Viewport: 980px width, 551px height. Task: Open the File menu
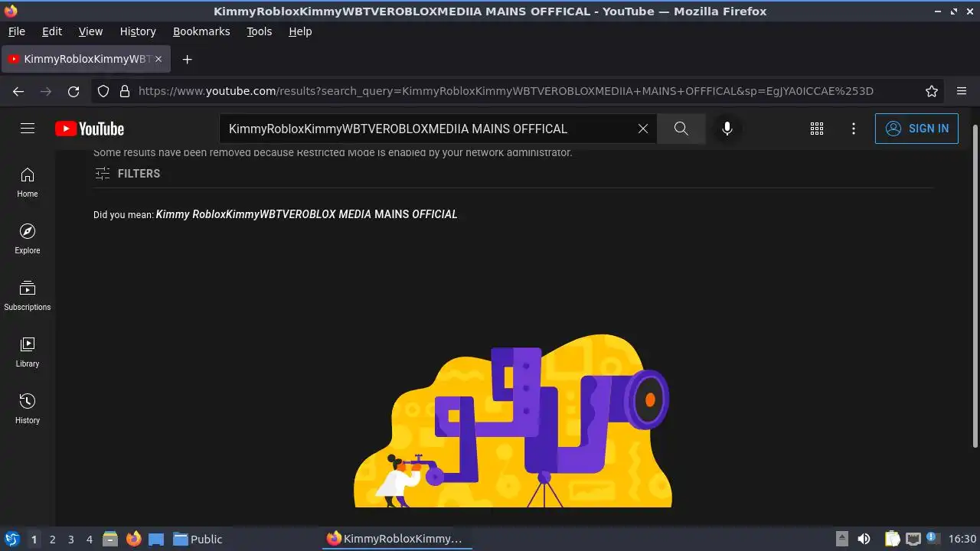point(16,31)
